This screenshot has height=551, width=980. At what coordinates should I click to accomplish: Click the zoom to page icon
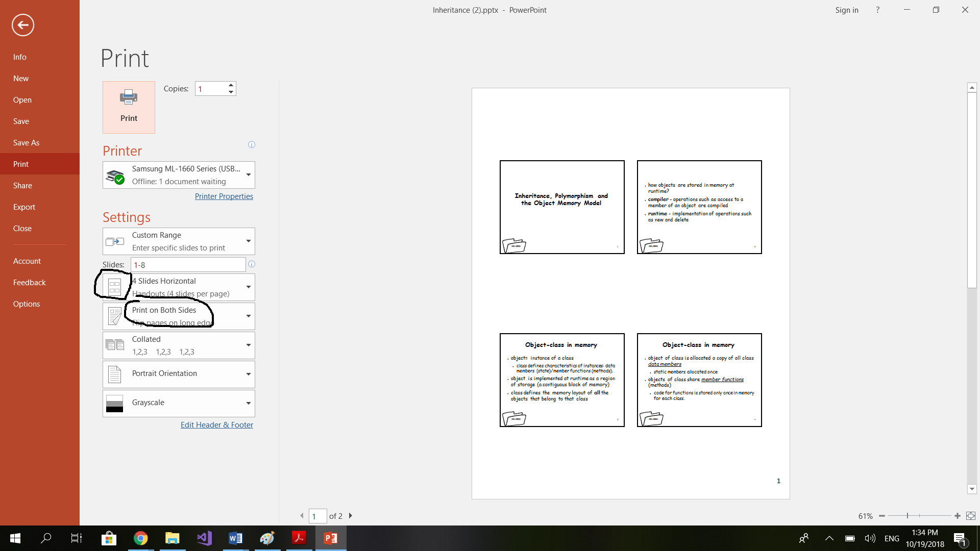pos(970,516)
